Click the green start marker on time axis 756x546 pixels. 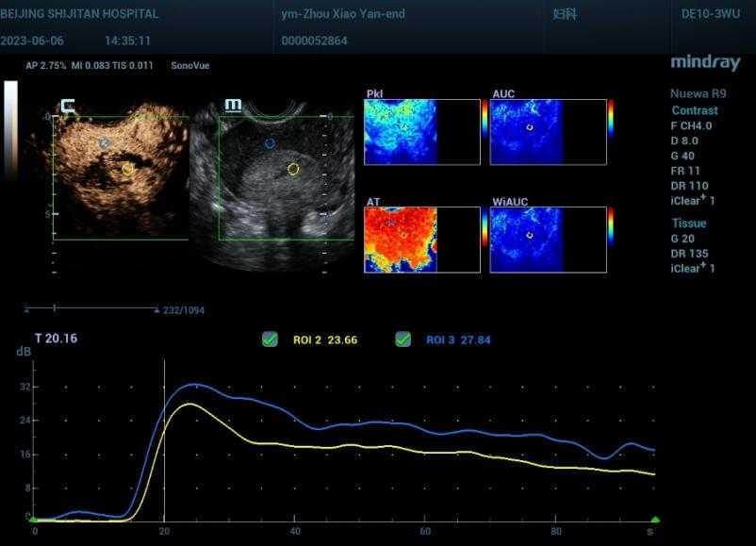click(x=35, y=520)
